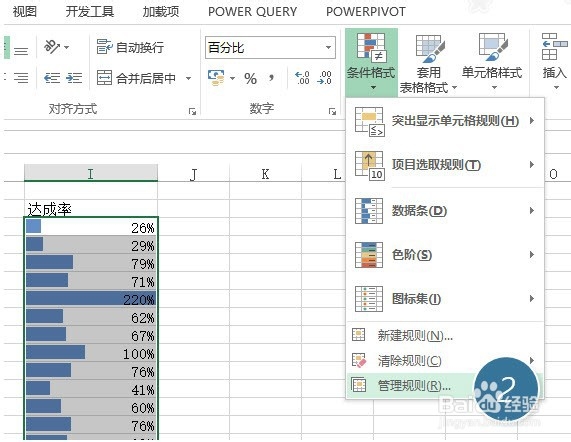The image size is (571, 442).
Task: Select the cell showing 26%
Action: [91, 226]
